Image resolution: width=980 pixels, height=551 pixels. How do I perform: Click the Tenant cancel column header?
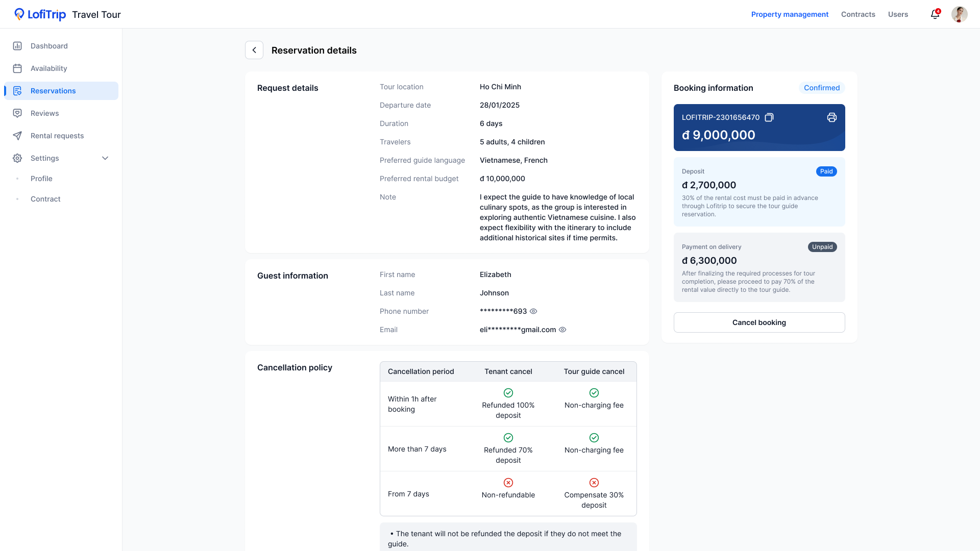tap(508, 371)
